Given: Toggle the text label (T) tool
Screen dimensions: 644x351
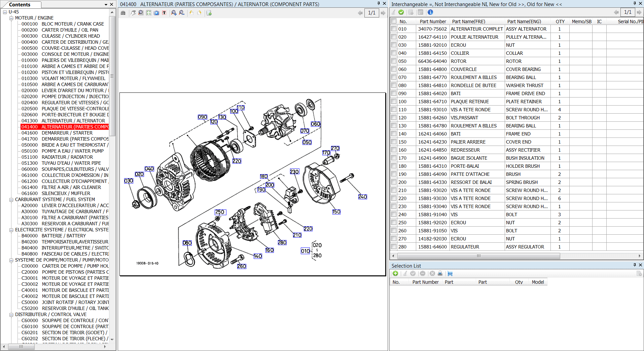Looking at the screenshot, I should 164,13.
